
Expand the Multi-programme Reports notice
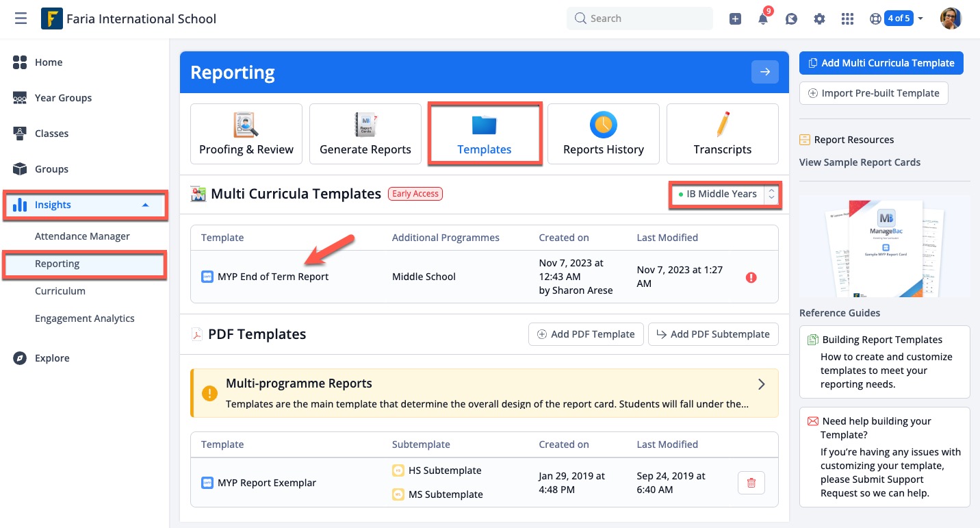761,384
